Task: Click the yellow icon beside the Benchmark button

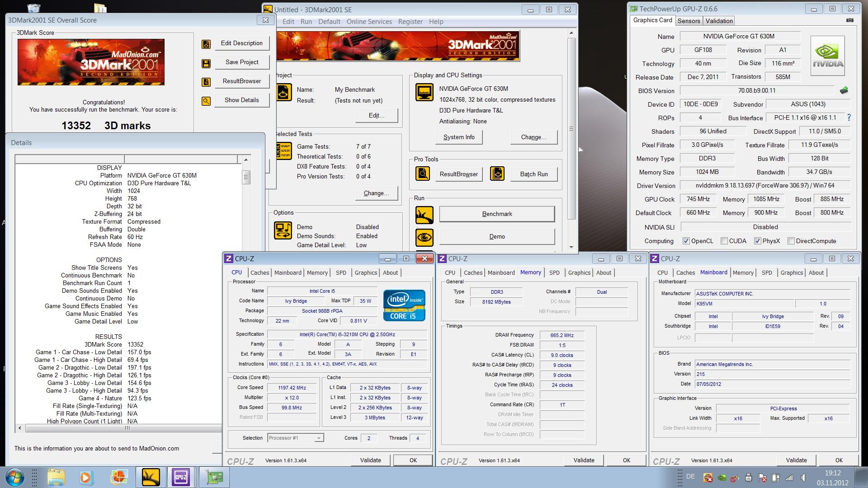Action: coord(424,215)
